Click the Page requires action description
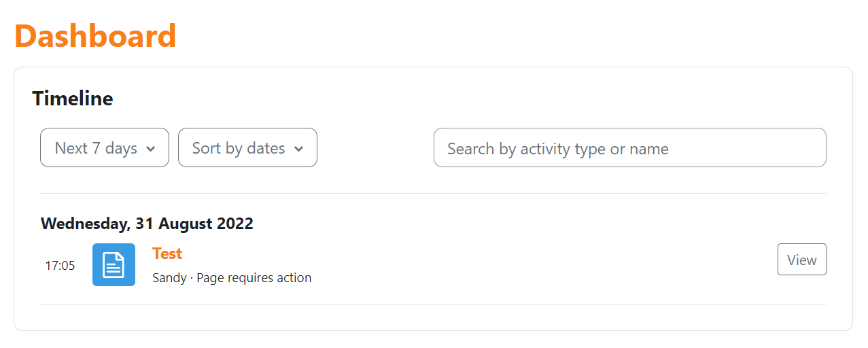This screenshot has width=868, height=348. [254, 277]
